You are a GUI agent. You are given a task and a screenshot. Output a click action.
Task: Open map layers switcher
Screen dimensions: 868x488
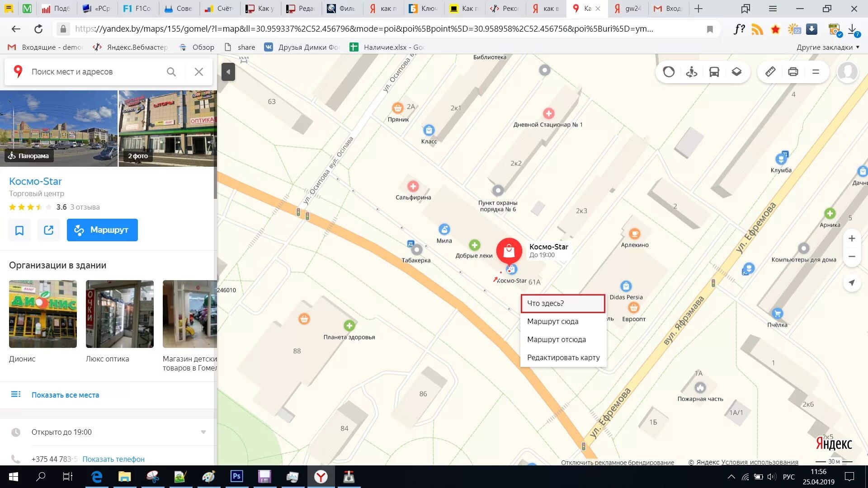(736, 72)
